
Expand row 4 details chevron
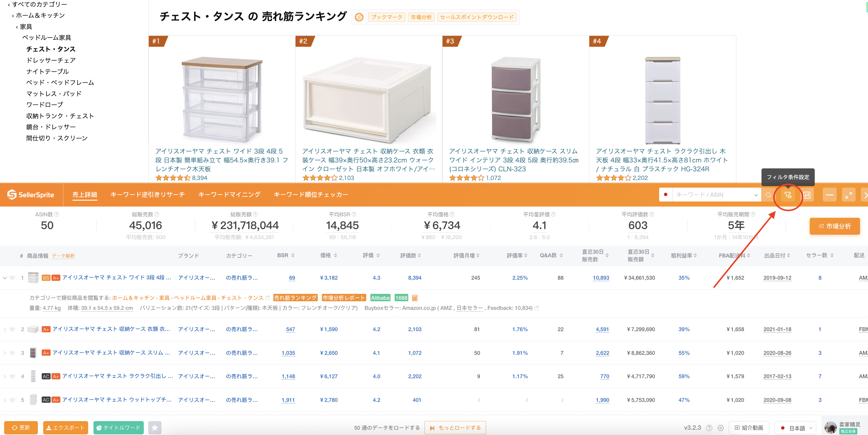click(5, 376)
